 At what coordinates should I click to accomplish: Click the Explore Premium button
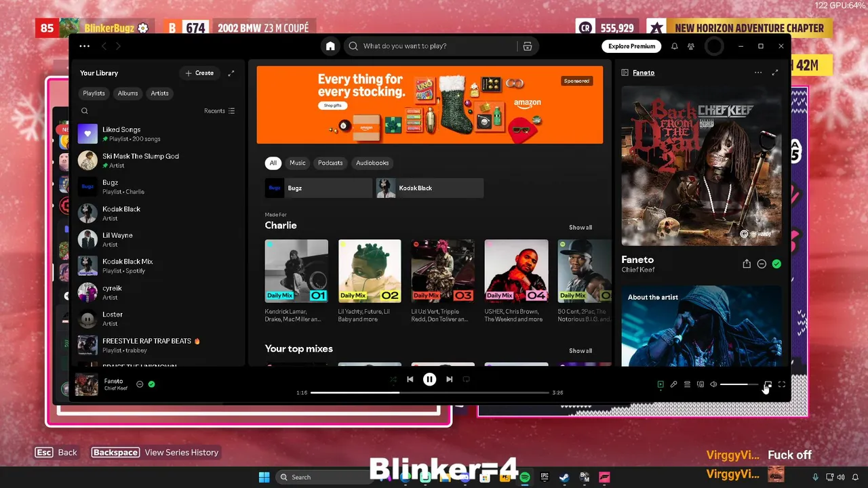631,46
